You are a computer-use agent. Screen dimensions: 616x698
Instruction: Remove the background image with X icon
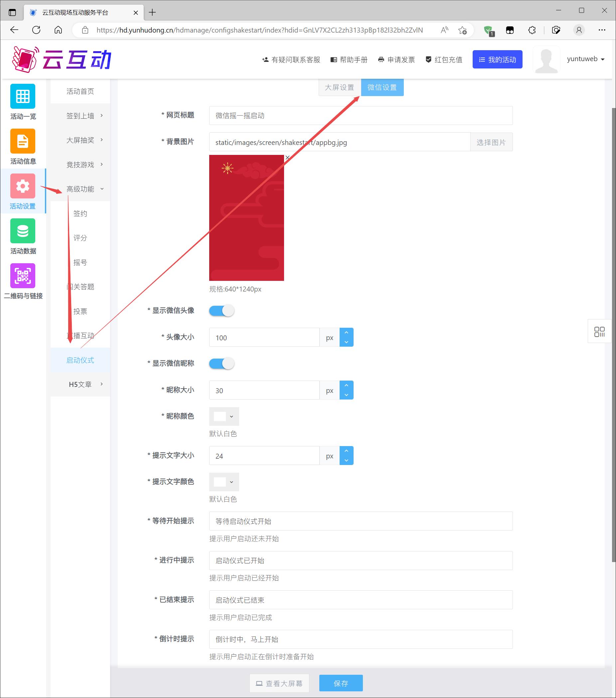click(x=287, y=158)
